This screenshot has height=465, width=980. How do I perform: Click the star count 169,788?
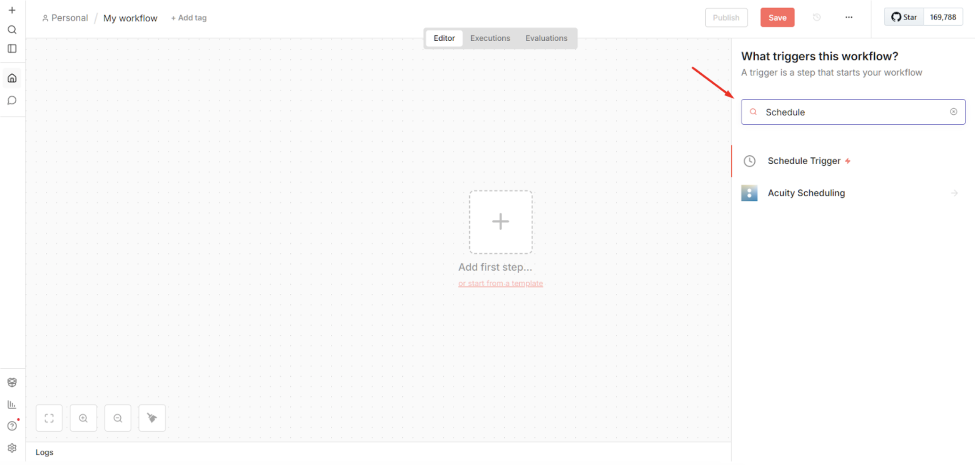tap(943, 17)
